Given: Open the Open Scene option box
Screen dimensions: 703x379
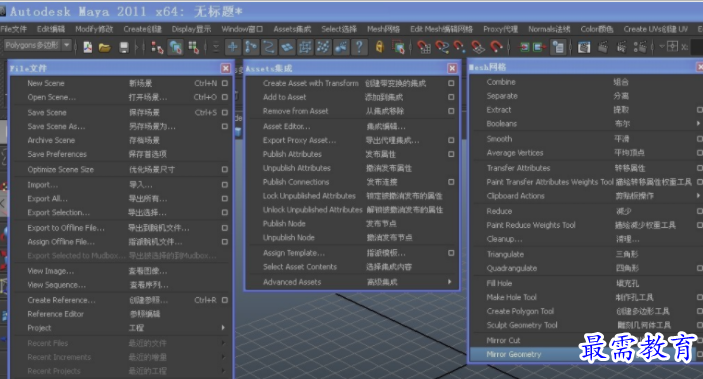Looking at the screenshot, I should coord(225,97).
